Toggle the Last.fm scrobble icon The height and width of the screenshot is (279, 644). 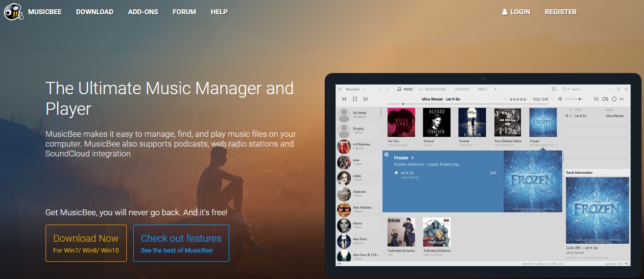tap(605, 99)
